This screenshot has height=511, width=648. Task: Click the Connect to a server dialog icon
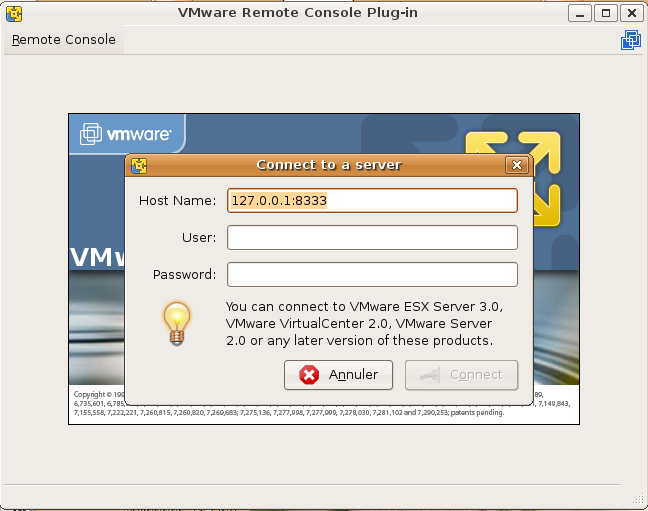139,166
